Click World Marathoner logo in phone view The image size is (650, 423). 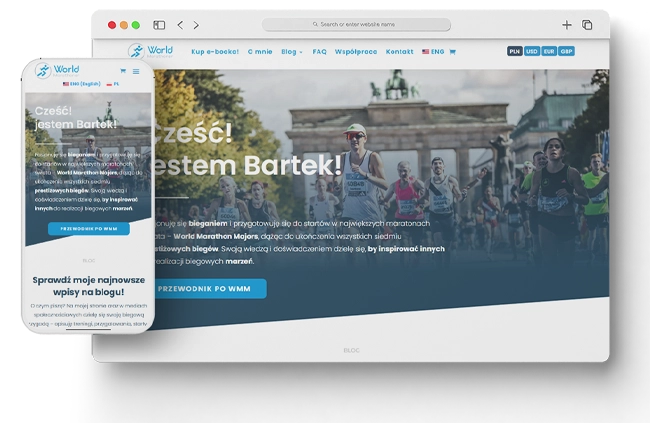57,70
